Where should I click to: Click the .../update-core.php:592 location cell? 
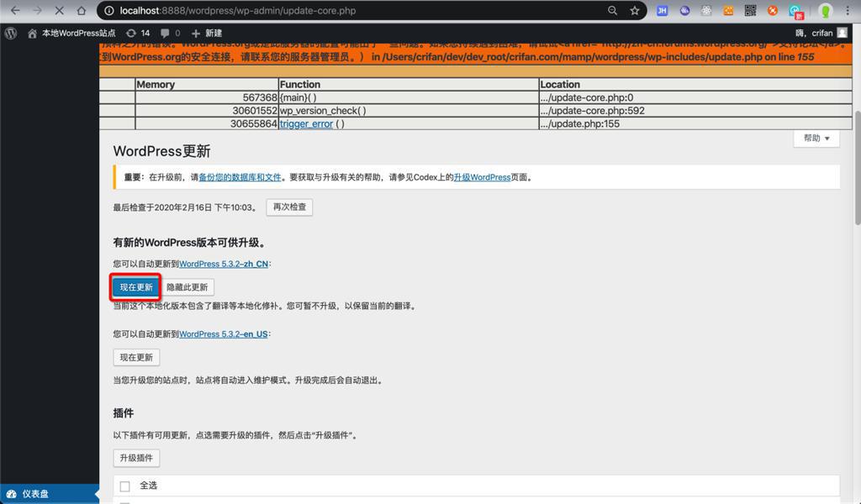click(x=695, y=111)
